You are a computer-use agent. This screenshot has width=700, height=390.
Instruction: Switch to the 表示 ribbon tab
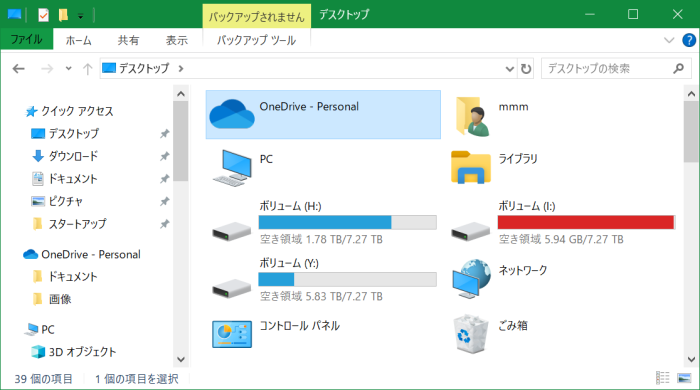176,40
